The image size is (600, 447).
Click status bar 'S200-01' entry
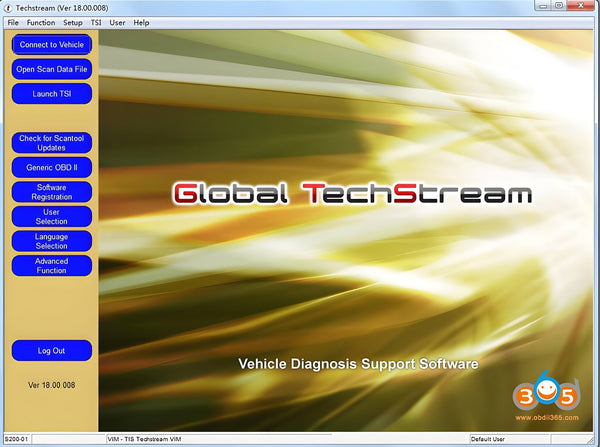click(16, 439)
